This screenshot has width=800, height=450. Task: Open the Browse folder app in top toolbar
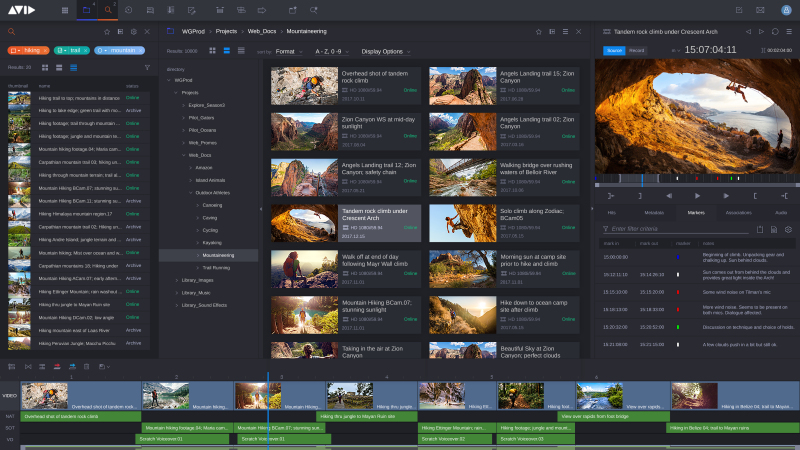tap(87, 10)
